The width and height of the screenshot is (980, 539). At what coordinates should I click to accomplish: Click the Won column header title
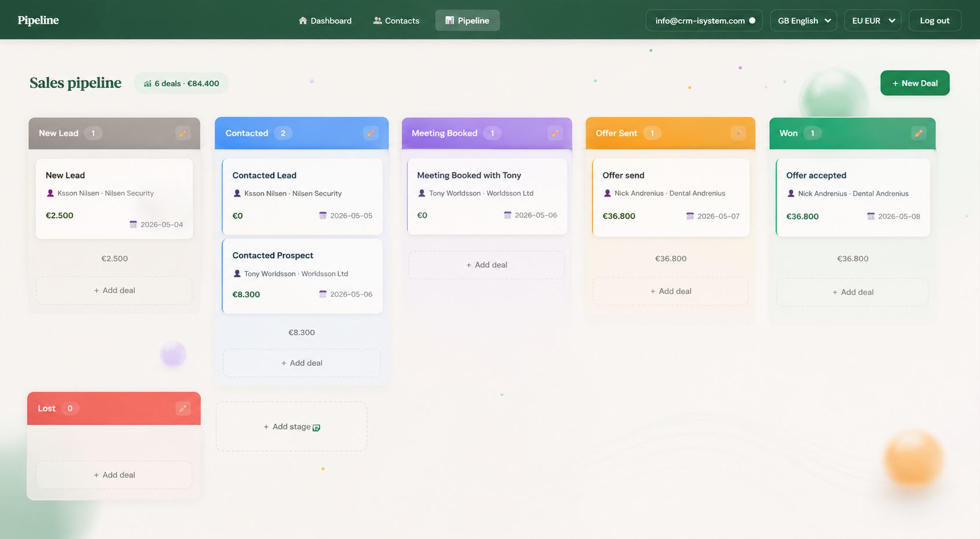[x=788, y=133]
